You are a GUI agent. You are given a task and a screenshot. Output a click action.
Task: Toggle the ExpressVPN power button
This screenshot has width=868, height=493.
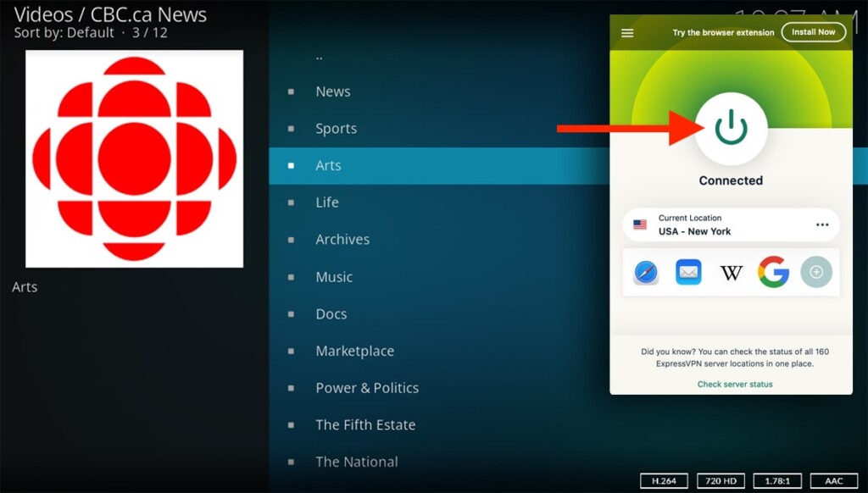point(731,129)
